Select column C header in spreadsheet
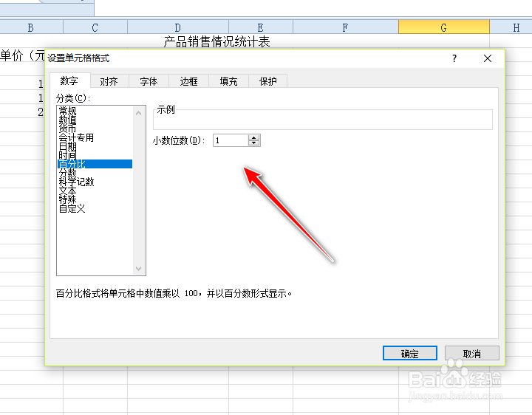The height and width of the screenshot is (415, 532). coord(95,27)
